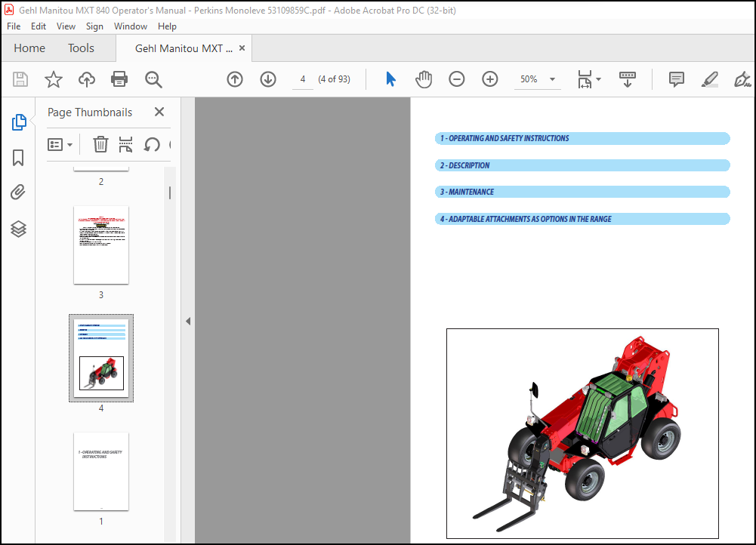Close the Gehl Manitou MXT tab
The height and width of the screenshot is (545, 756).
pos(242,48)
